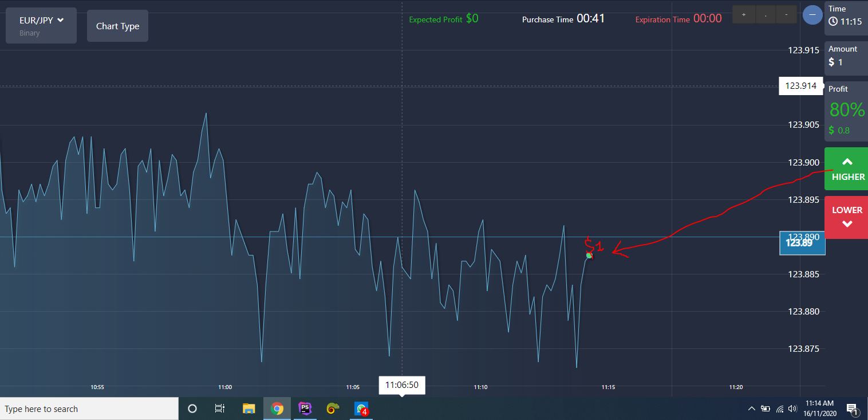Open the volume control tray icon
Screen dimensions: 868x420
click(x=792, y=409)
